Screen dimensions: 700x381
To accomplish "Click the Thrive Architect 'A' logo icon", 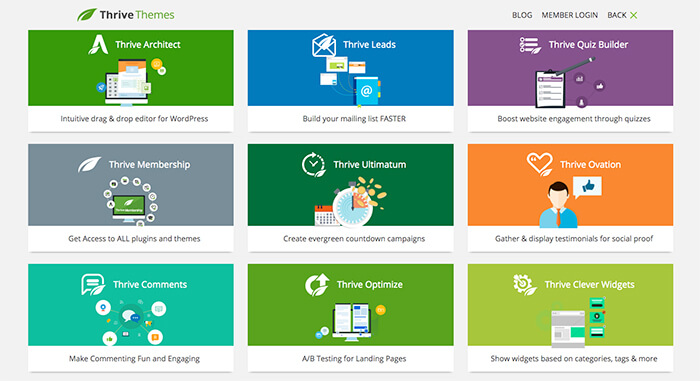I will pos(98,44).
